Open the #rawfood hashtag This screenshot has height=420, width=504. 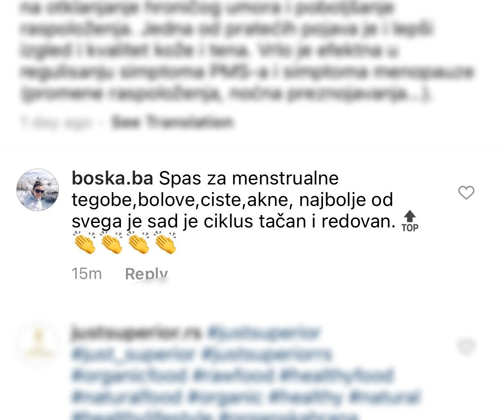[234, 376]
